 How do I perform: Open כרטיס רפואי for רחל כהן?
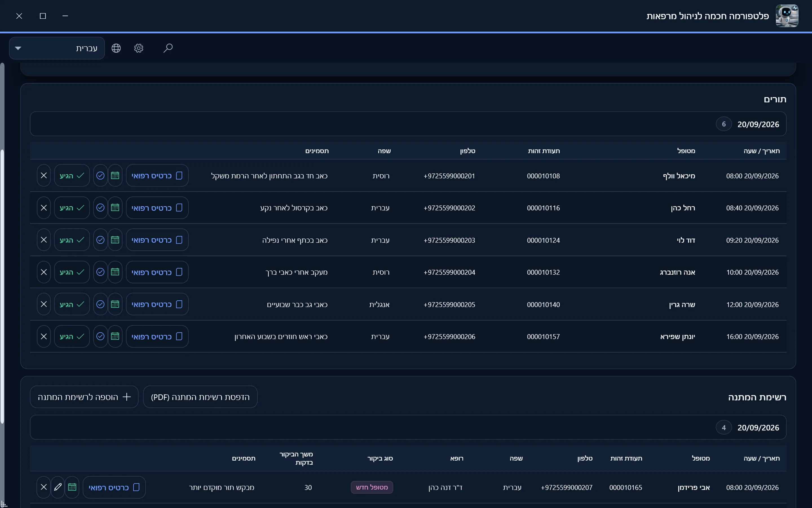[157, 208]
